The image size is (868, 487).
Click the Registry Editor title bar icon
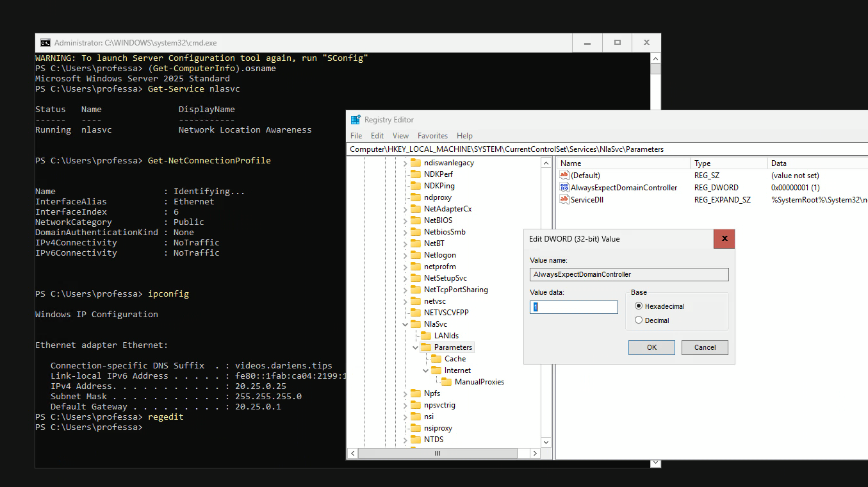(x=356, y=120)
